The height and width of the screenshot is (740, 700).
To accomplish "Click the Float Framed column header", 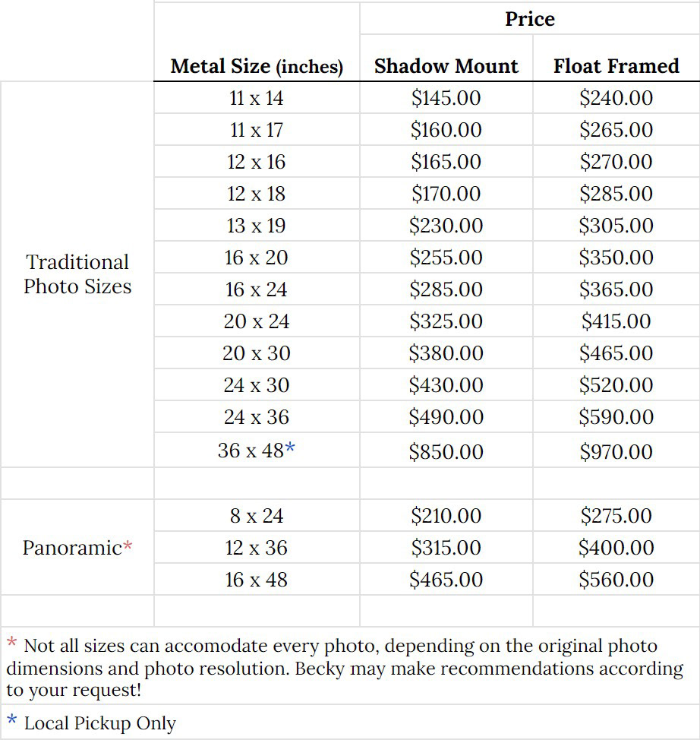I will point(616,66).
